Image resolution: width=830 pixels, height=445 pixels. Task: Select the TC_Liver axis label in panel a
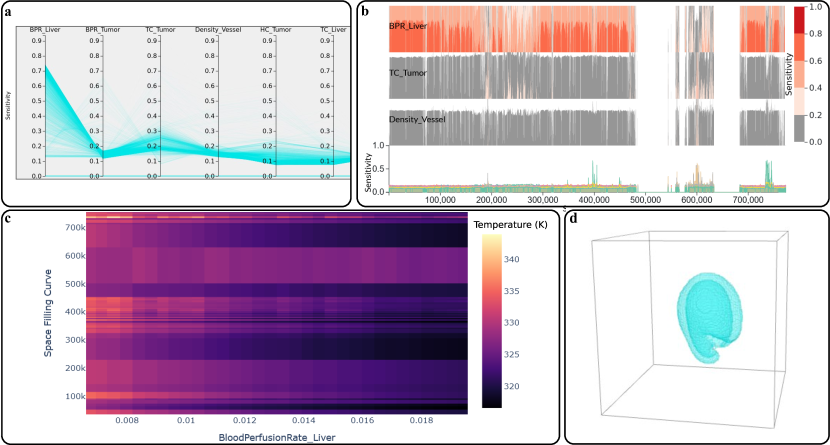tap(333, 30)
